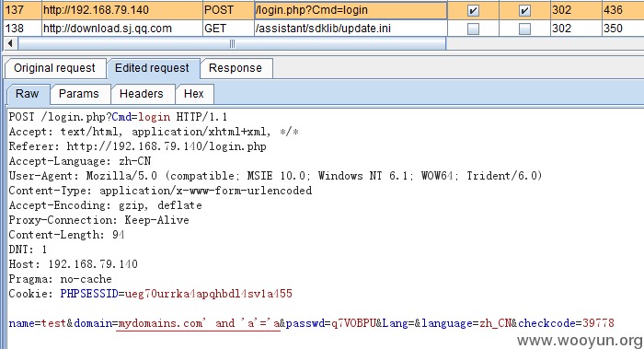Click the GET method cell
This screenshot has height=349, width=644.
[228, 29]
